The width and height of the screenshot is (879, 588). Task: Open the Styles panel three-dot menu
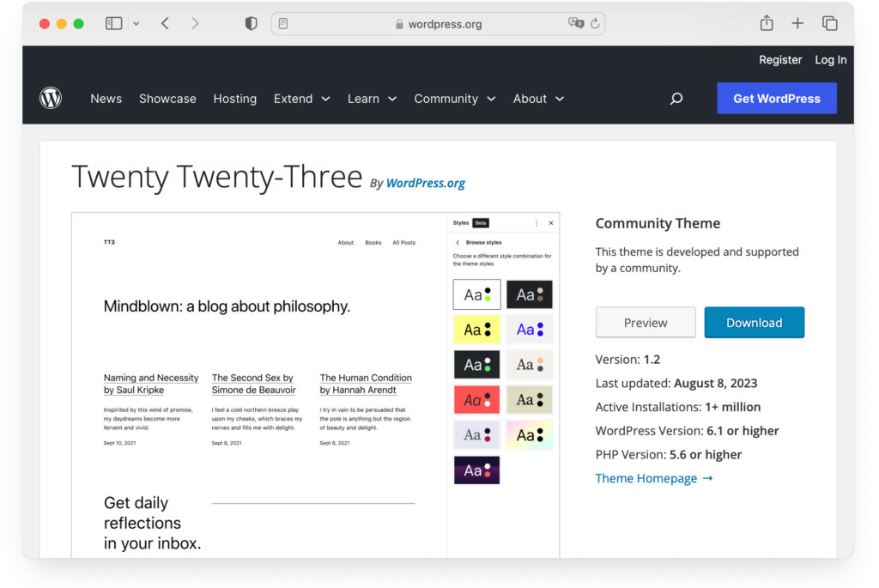536,223
